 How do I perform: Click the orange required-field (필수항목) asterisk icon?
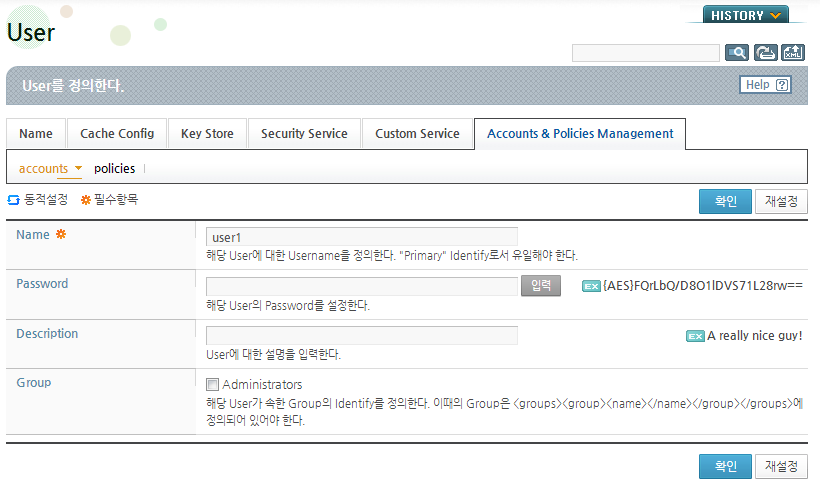pos(86,200)
